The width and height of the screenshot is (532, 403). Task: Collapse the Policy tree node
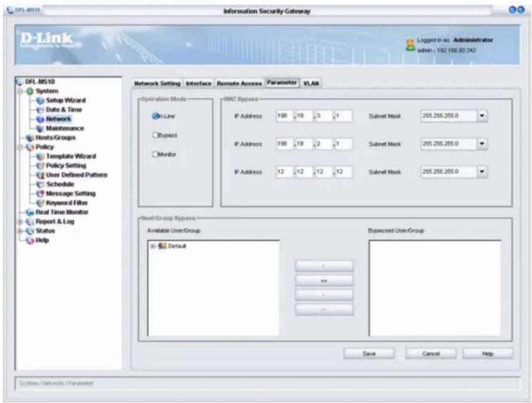click(20, 147)
